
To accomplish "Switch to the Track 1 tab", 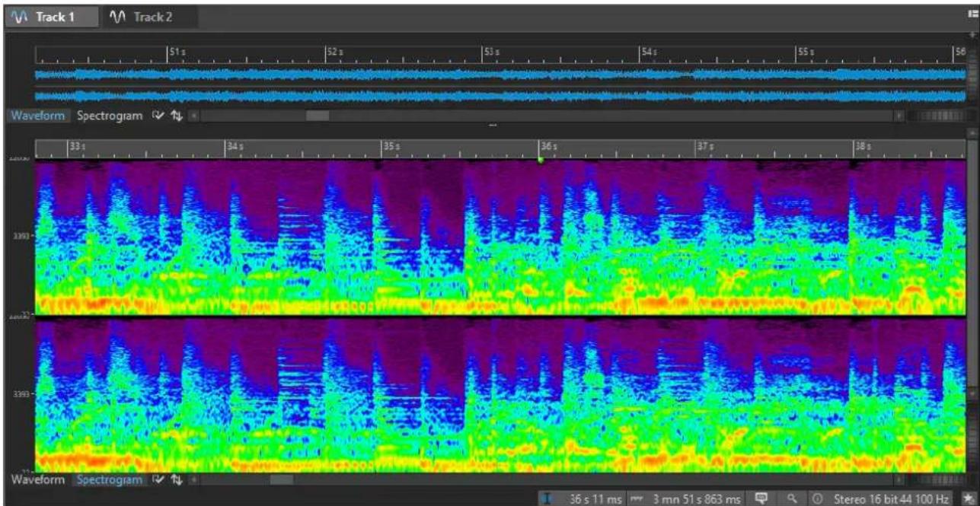I will tap(51, 17).
